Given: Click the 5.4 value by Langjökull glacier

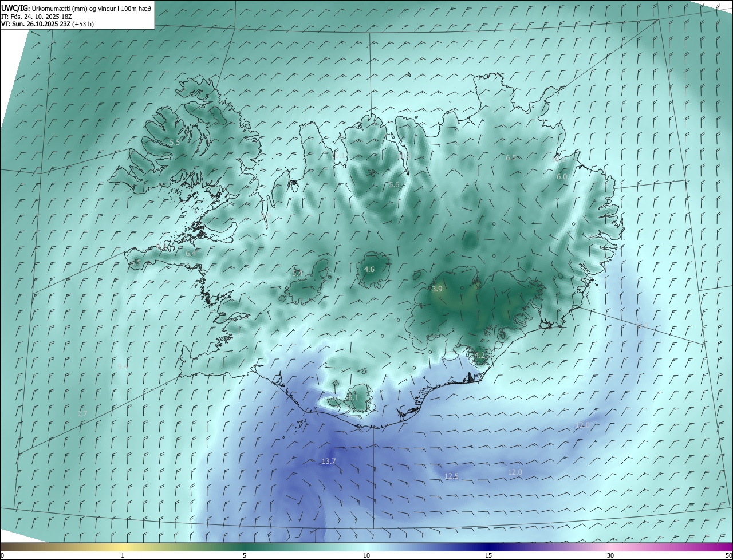Looking at the screenshot, I should coord(297,274).
